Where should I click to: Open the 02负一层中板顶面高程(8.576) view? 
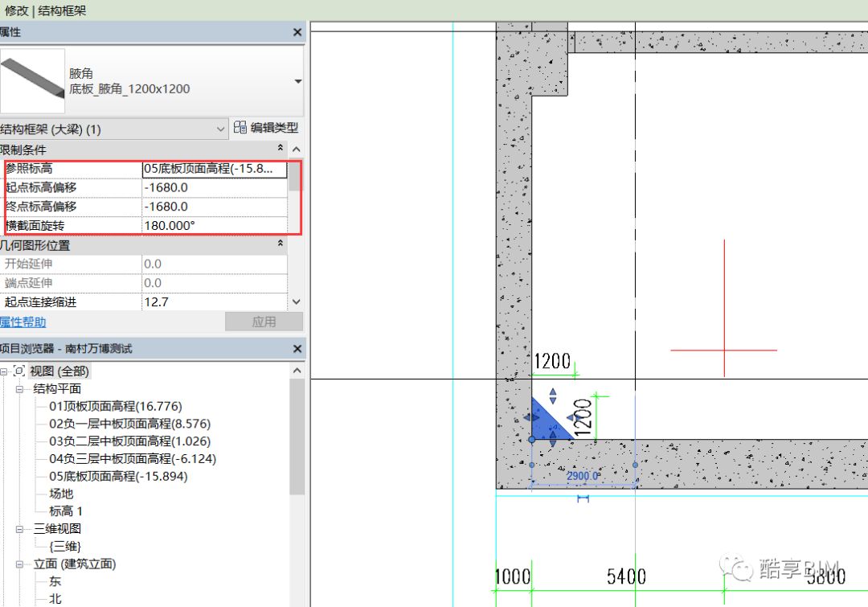pos(130,424)
